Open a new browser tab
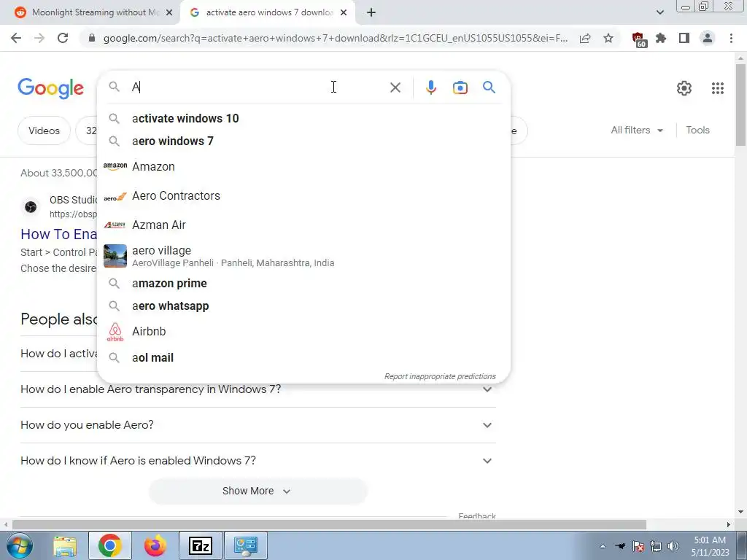 click(x=371, y=12)
